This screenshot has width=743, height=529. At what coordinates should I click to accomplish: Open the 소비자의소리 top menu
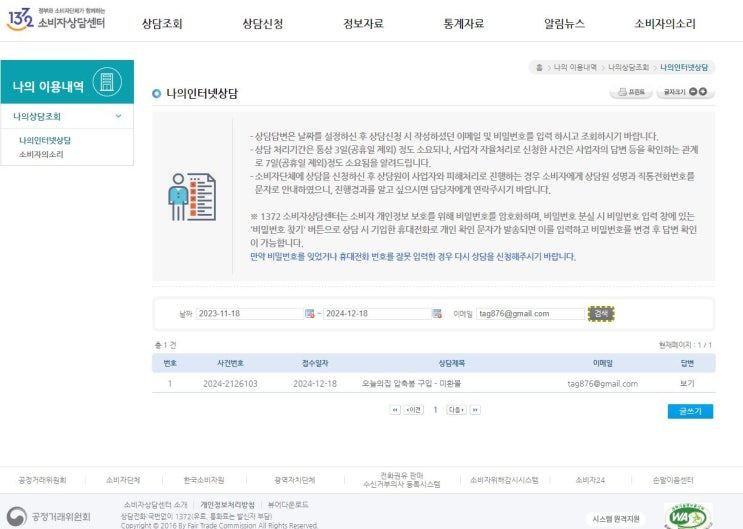point(665,24)
